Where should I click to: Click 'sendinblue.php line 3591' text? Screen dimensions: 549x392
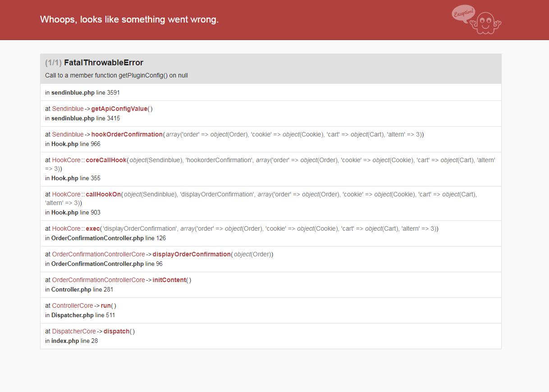coord(86,92)
